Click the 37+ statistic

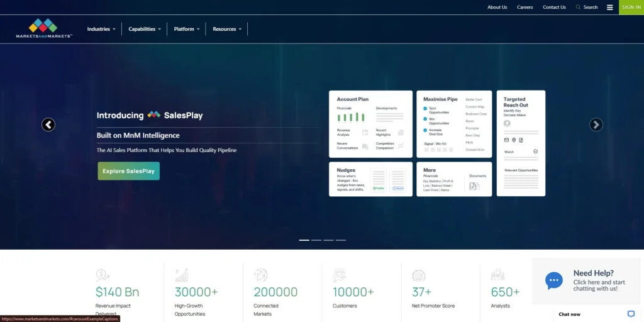[422, 292]
